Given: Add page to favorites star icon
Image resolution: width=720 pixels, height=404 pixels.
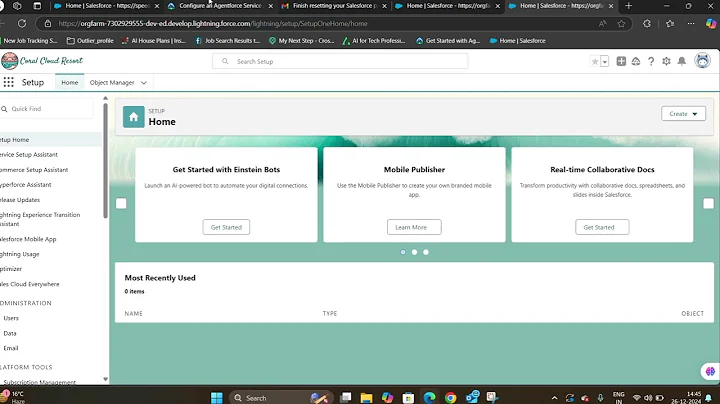Looking at the screenshot, I should 621,24.
